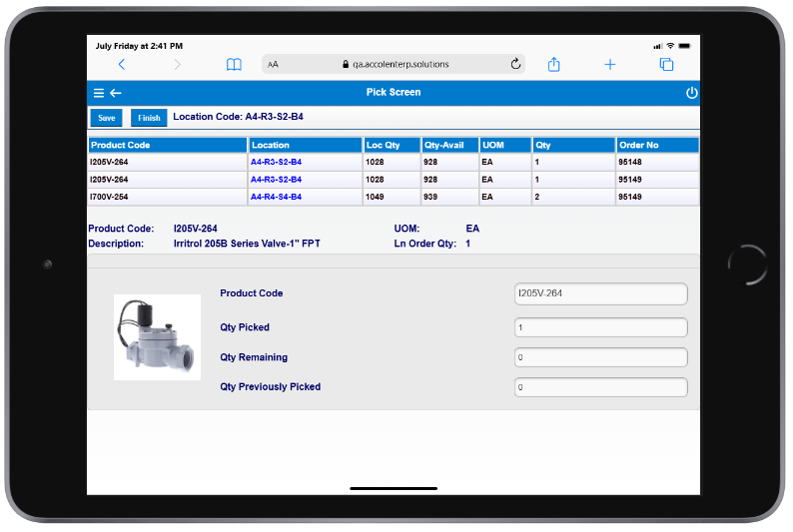Image resolution: width=793 pixels, height=532 pixels.
Task: Click the Save button
Action: [x=106, y=118]
